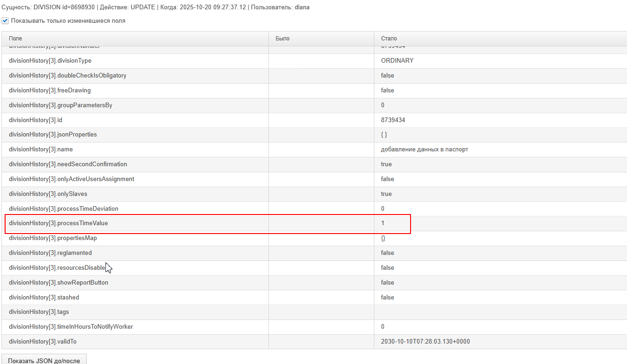Select the divisionHistory[3].jsonProperties row

[314, 135]
